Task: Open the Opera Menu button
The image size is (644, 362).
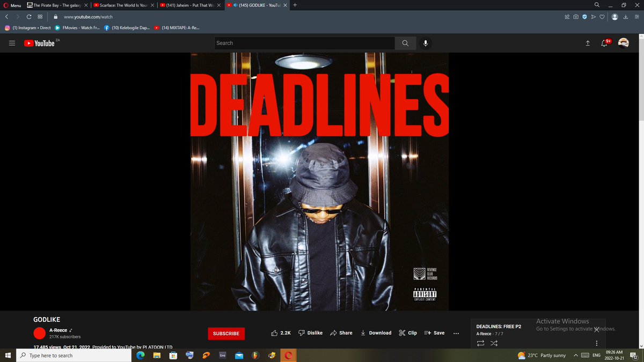Action: pyautogui.click(x=12, y=5)
